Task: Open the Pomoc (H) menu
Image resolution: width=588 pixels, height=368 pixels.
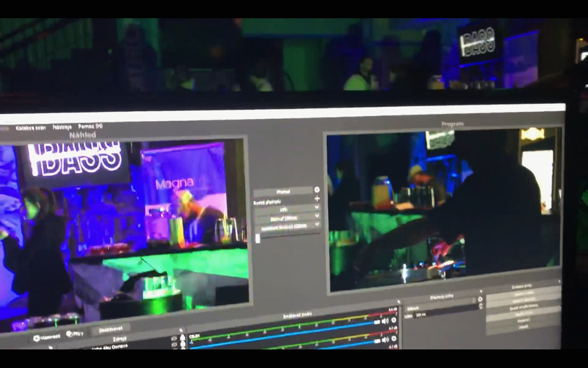Action: pos(90,126)
